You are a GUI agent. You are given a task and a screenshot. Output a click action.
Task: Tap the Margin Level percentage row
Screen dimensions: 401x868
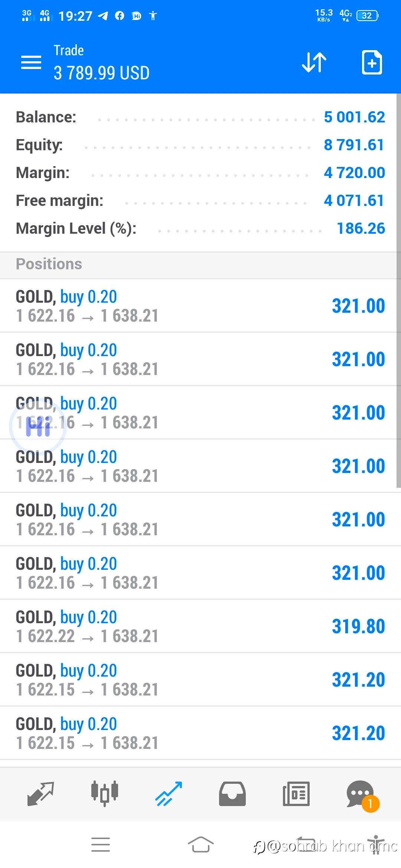200,228
